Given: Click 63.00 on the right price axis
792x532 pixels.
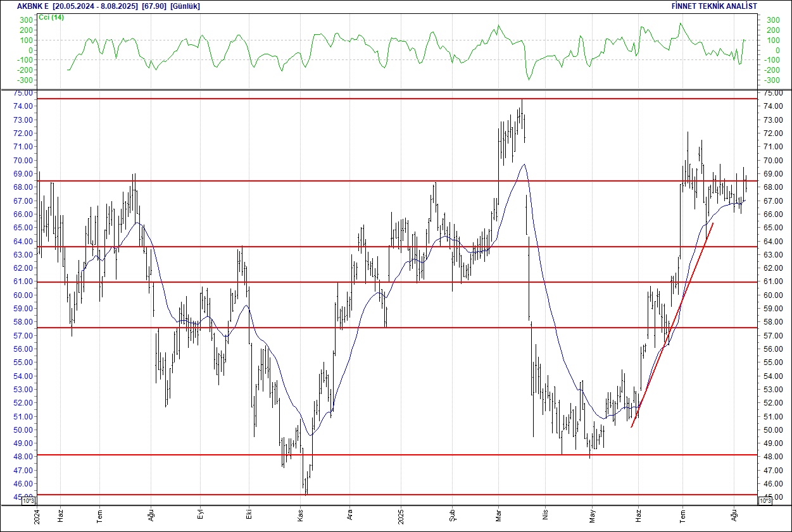Looking at the screenshot, I should 774,254.
